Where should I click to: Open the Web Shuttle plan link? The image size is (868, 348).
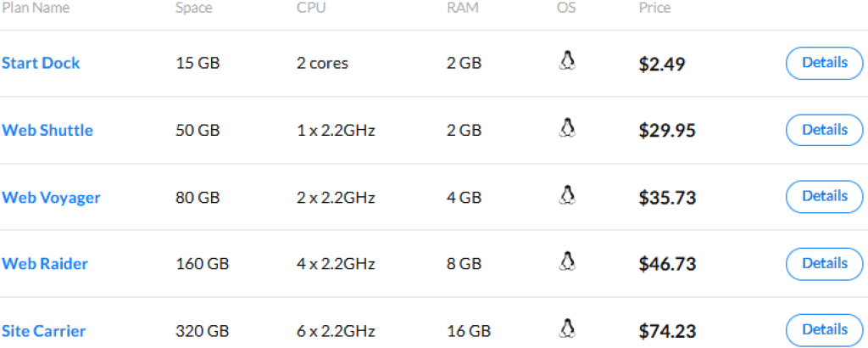coord(47,130)
